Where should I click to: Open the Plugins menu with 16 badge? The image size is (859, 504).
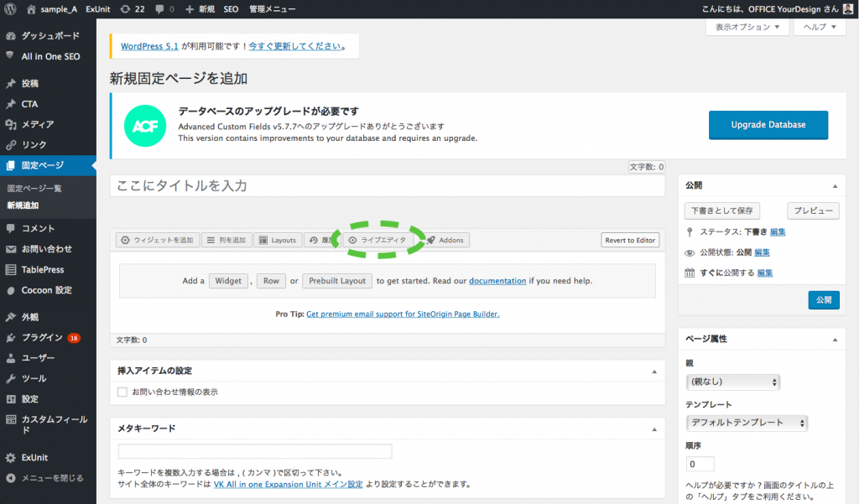coord(42,338)
